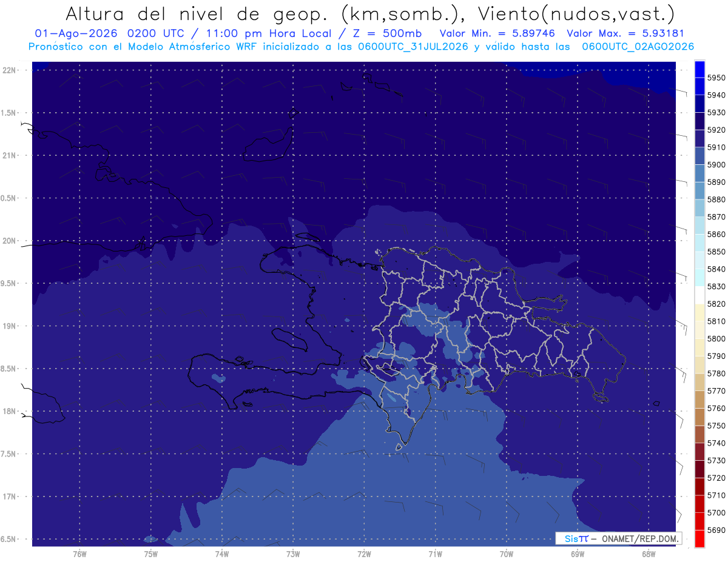
Task: Click the colorbar label "5950"
Action: pos(716,78)
